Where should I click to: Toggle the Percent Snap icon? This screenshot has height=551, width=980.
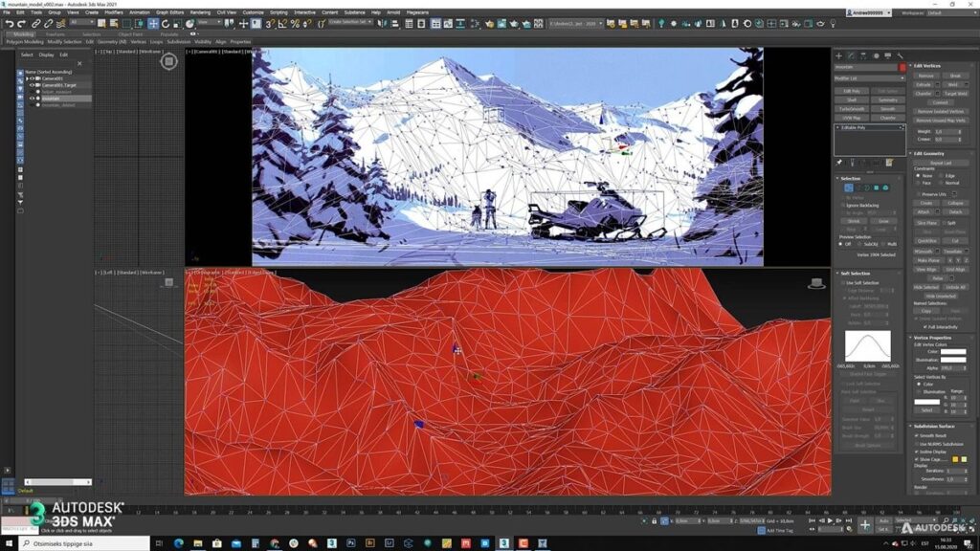(x=295, y=24)
